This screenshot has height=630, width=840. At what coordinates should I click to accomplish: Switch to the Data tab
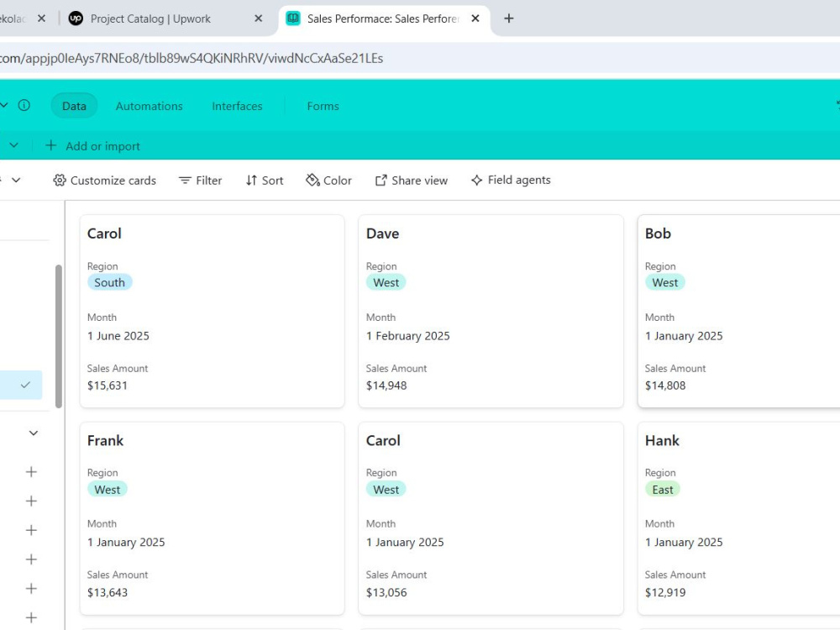(x=74, y=106)
